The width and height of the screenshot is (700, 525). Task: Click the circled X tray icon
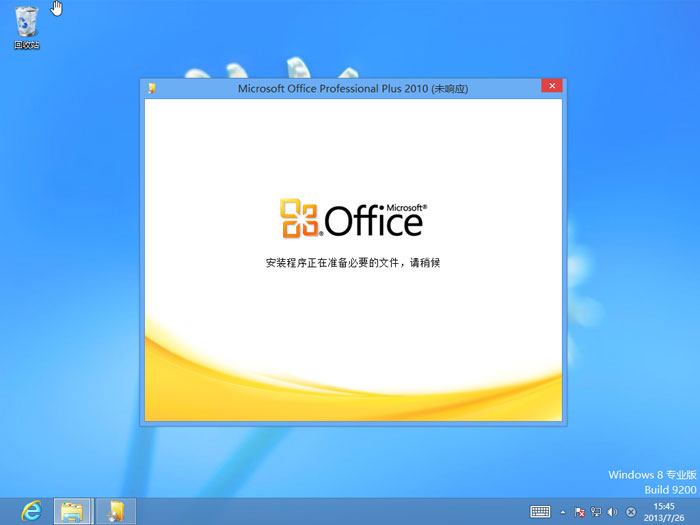click(x=631, y=512)
